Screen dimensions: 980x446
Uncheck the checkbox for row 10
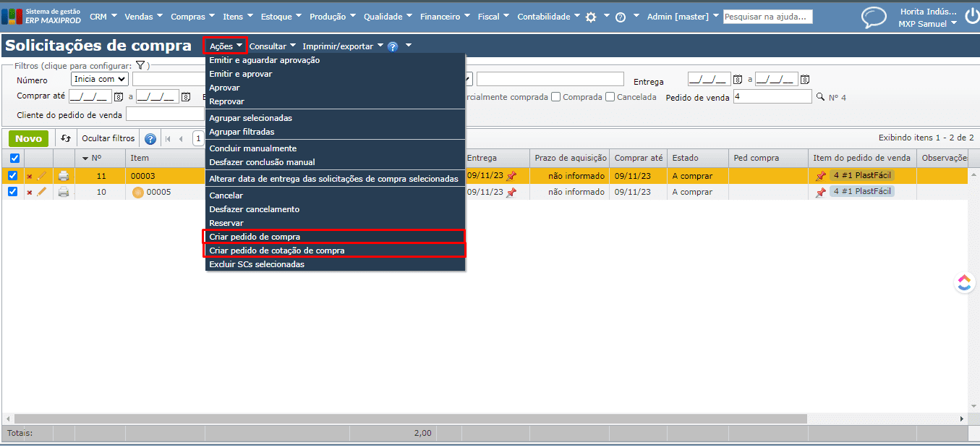coord(12,191)
